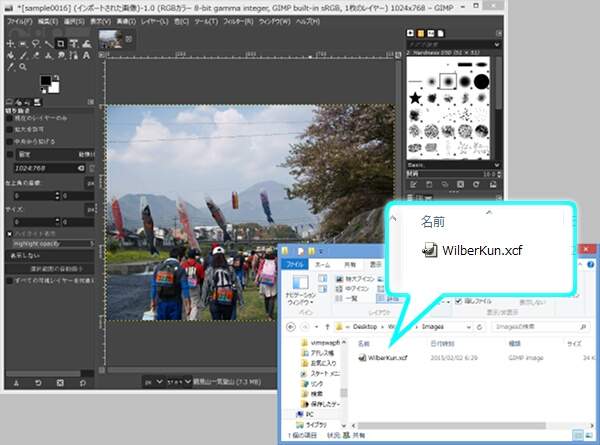This screenshot has width=600, height=445.
Task: Select the Bucket Fill tool
Action: [10, 55]
